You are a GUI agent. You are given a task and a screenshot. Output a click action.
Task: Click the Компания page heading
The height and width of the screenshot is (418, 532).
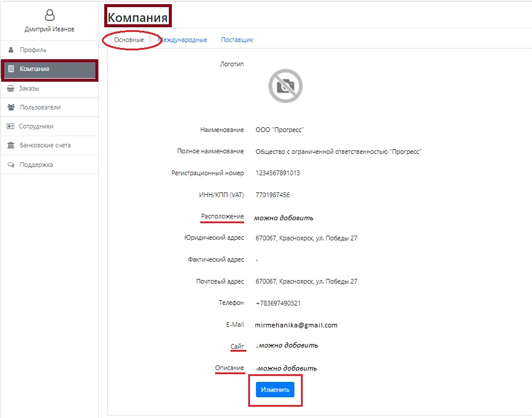tap(137, 17)
